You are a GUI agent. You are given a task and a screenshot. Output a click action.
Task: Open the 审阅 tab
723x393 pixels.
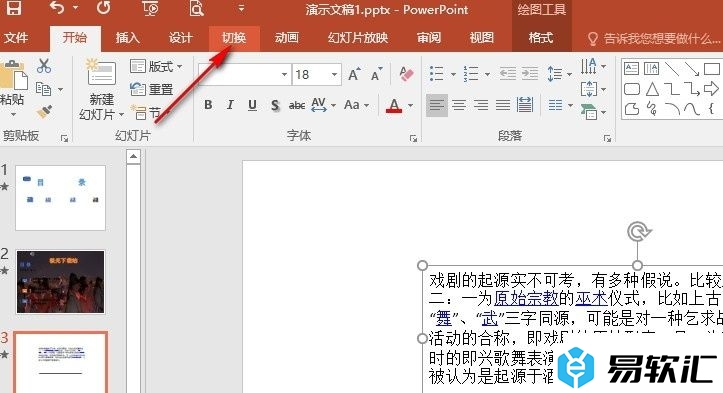point(429,38)
